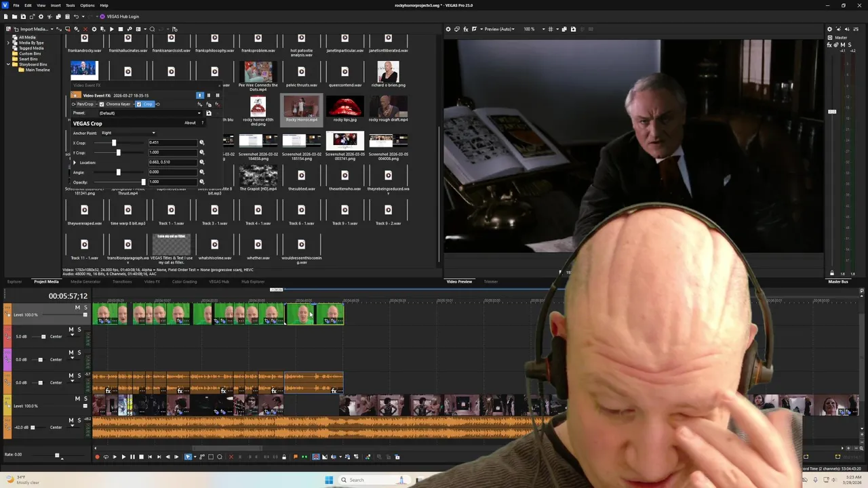Expand the Media By Type tree node
Viewport: 868px width, 488px height.
[x=8, y=43]
